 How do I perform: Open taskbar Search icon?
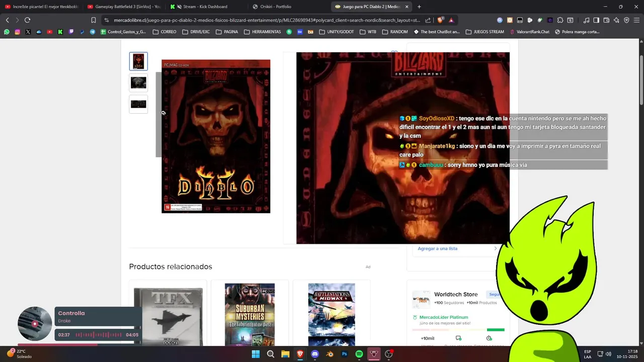[x=270, y=354]
